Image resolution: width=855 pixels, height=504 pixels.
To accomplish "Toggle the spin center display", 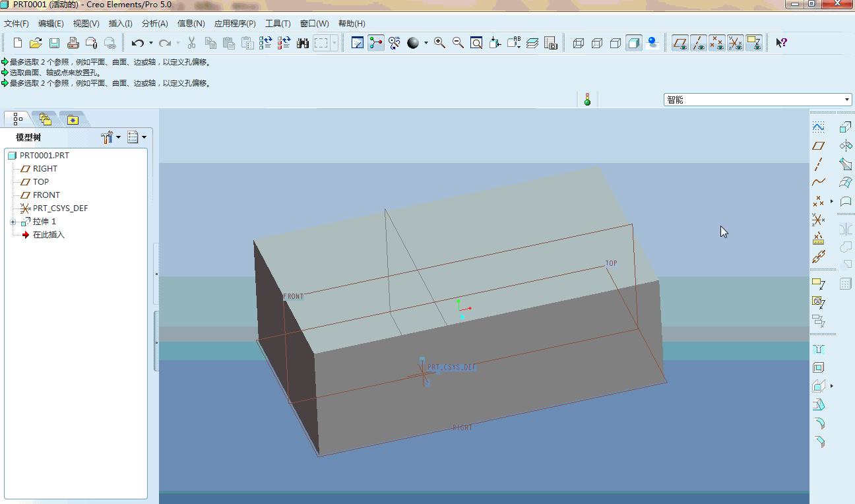I will tap(376, 43).
